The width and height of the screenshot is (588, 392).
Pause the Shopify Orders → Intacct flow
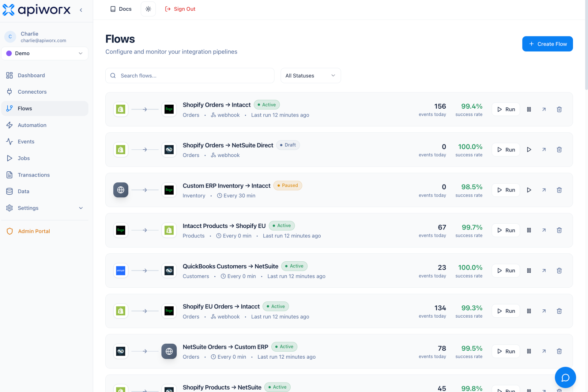(x=529, y=109)
